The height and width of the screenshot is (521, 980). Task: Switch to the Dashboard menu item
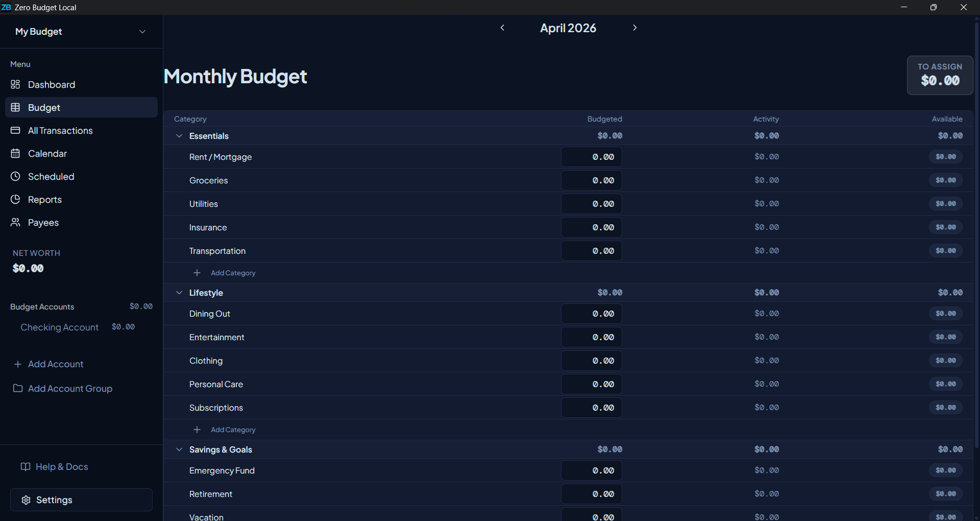[51, 84]
